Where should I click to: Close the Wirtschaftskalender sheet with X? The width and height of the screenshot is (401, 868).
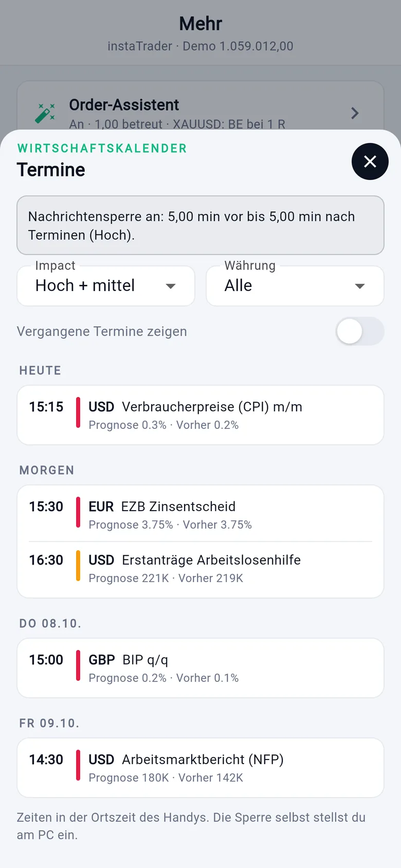point(370,161)
